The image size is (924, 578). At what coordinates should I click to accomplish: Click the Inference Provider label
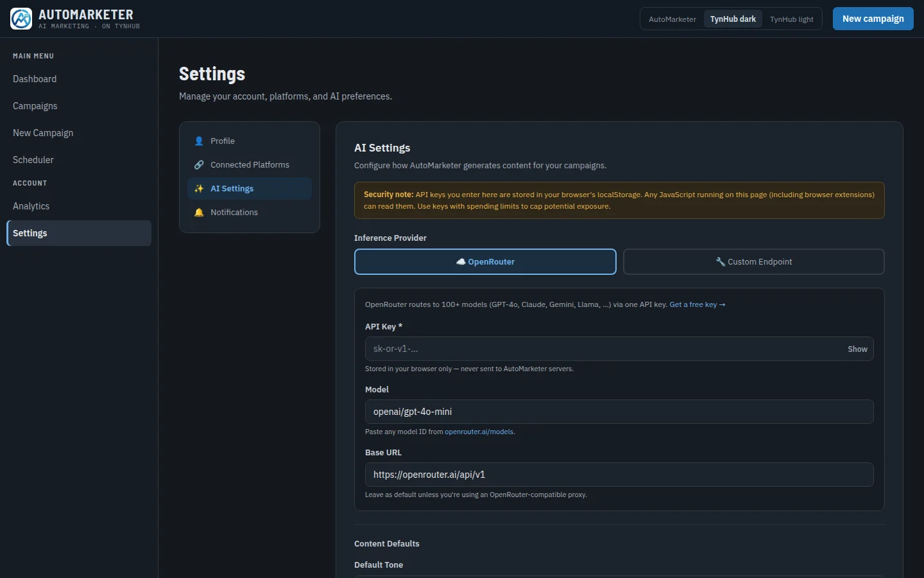pyautogui.click(x=390, y=238)
